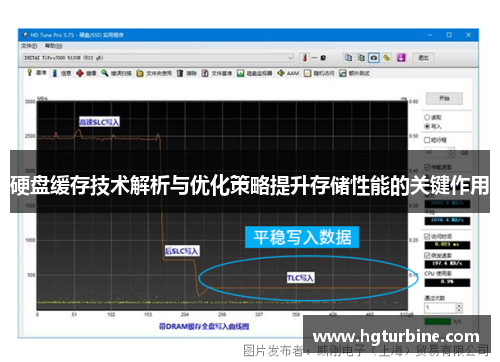Enable the 短行程 short stroke checkbox

pos(427,140)
